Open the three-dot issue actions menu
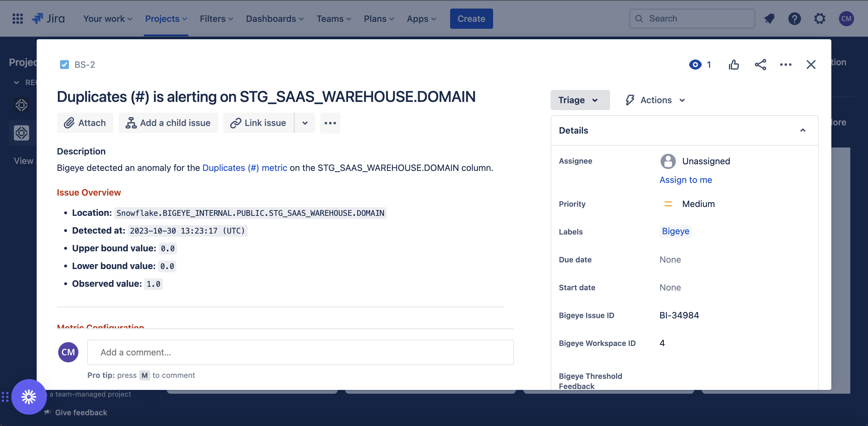This screenshot has width=868, height=426. tap(785, 65)
